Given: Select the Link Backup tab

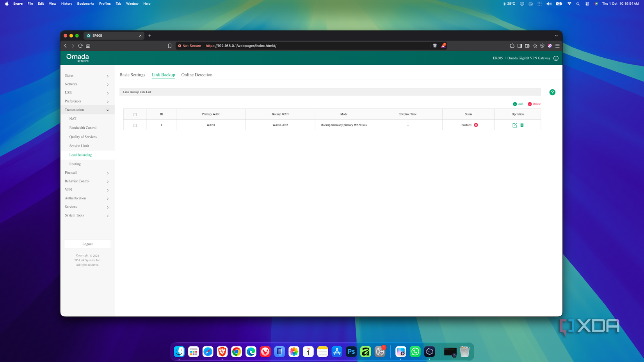Looking at the screenshot, I should [163, 75].
